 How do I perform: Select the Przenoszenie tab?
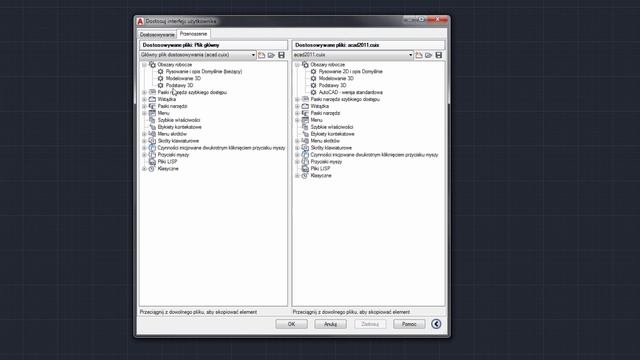[x=193, y=34]
